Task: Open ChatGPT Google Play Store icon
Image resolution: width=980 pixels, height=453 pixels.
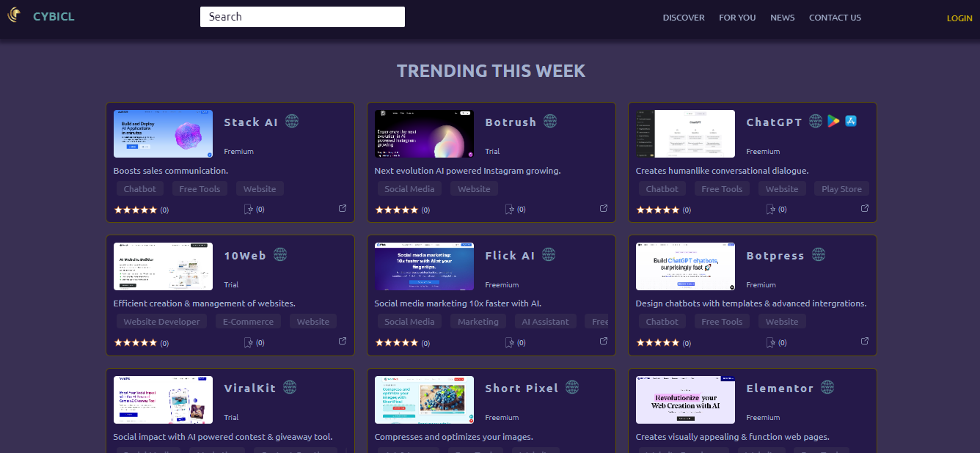Action: tap(833, 121)
